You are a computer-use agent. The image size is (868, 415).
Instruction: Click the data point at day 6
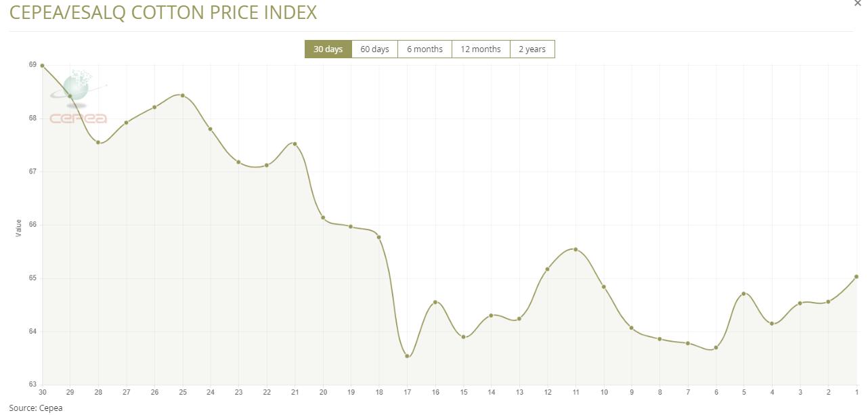(716, 348)
